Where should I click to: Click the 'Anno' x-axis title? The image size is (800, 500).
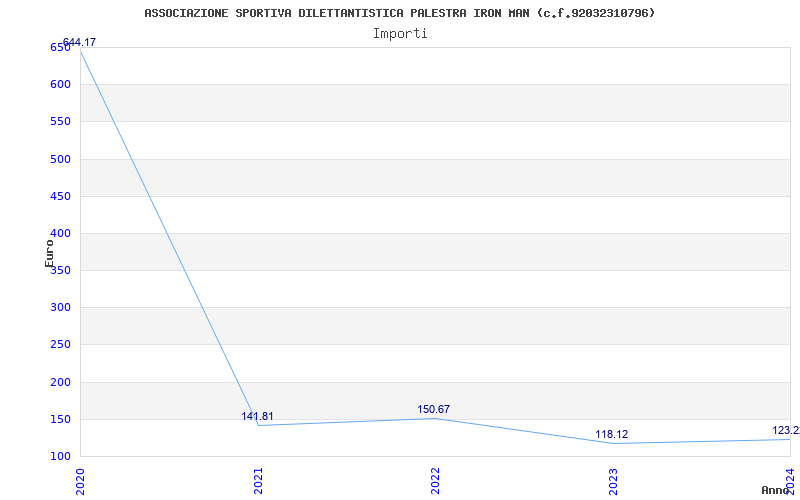775,490
